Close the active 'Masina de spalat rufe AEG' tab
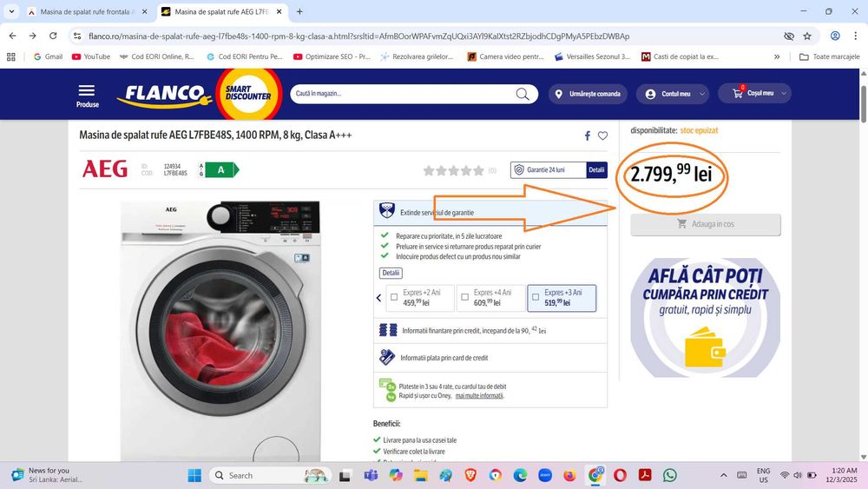Image resolution: width=868 pixels, height=489 pixels. pos(279,11)
